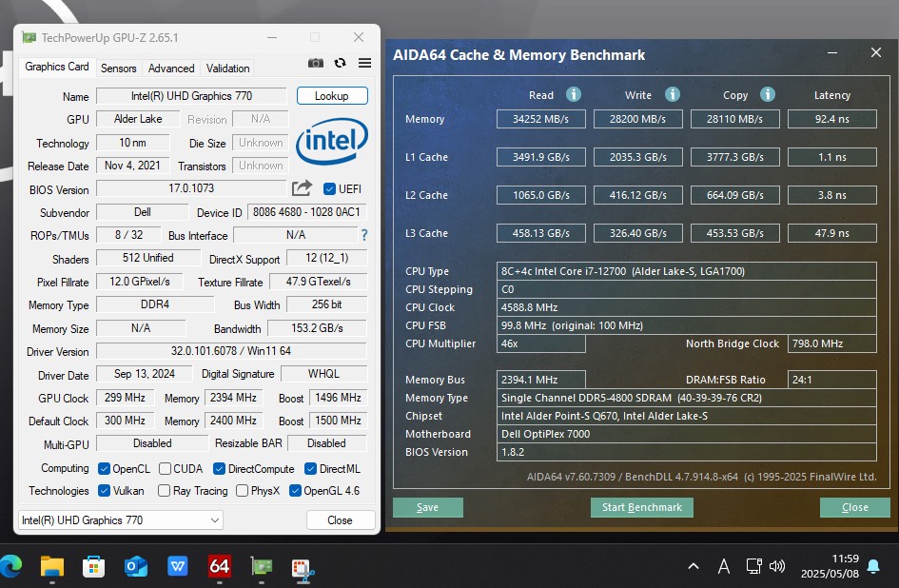
Task: Launch Microsoft Store from the taskbar
Action: (93, 567)
